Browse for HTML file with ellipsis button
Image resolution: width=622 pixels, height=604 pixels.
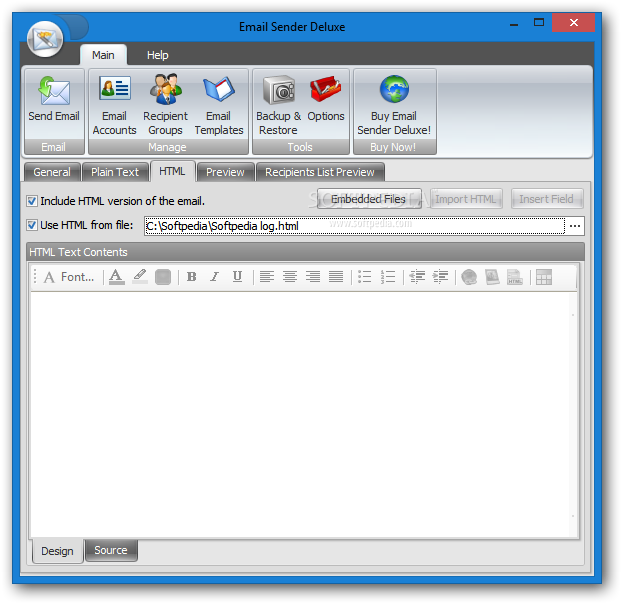coord(575,226)
